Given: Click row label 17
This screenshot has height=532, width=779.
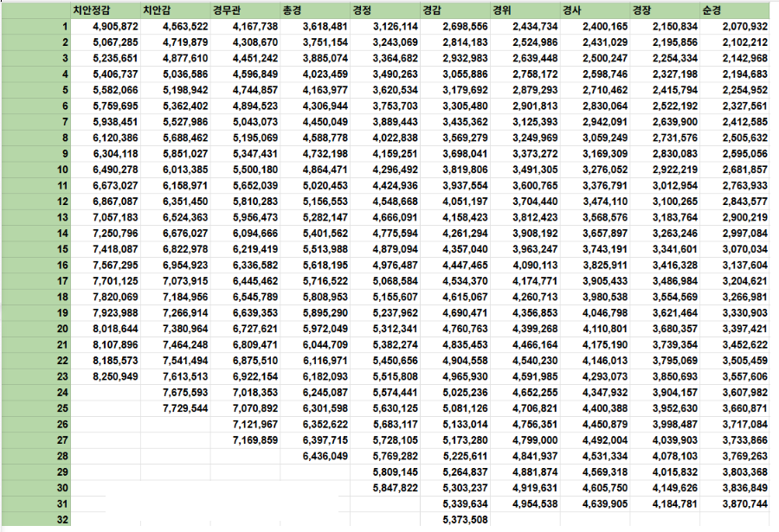Looking at the screenshot, I should click(x=62, y=281).
